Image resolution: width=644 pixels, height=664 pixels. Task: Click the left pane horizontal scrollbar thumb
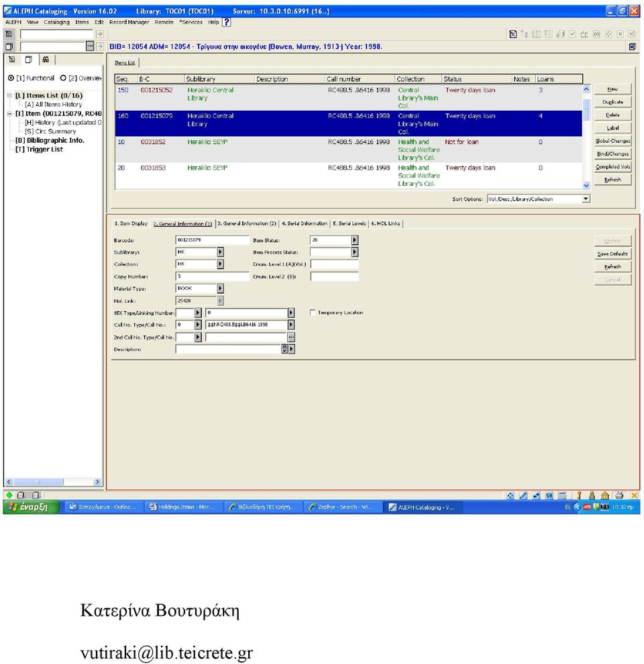point(38,482)
